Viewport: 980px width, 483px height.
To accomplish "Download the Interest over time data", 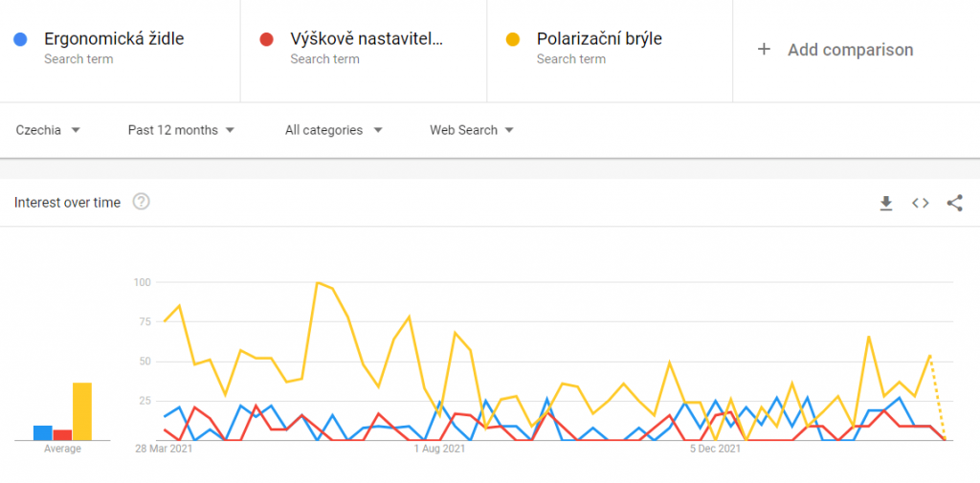I will click(x=886, y=203).
